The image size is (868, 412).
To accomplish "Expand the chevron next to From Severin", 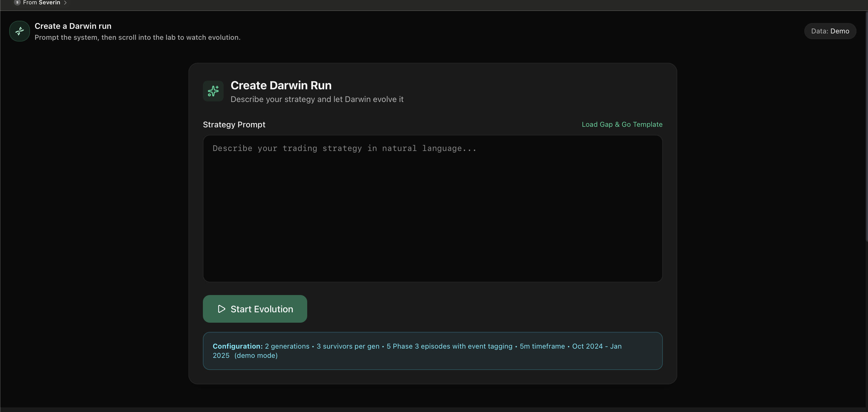I will tap(65, 3).
